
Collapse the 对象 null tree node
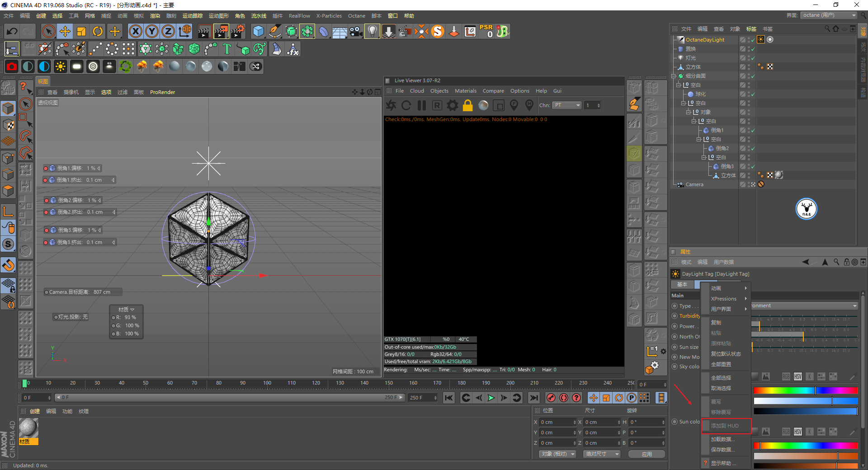coord(688,112)
